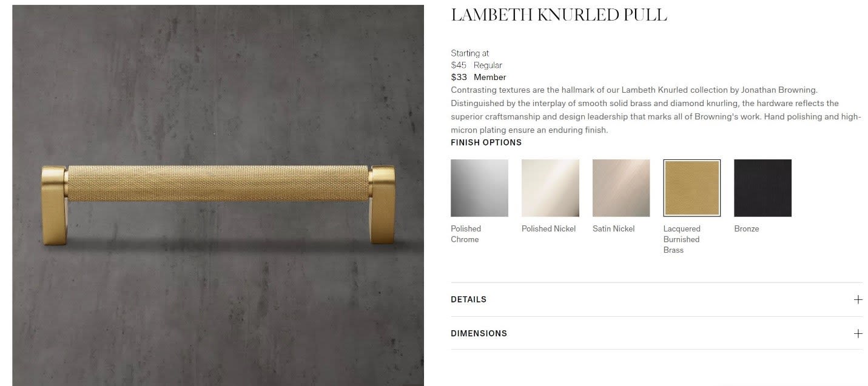Click the Polished Nickel text label
The width and height of the screenshot is (868, 386).
point(548,228)
